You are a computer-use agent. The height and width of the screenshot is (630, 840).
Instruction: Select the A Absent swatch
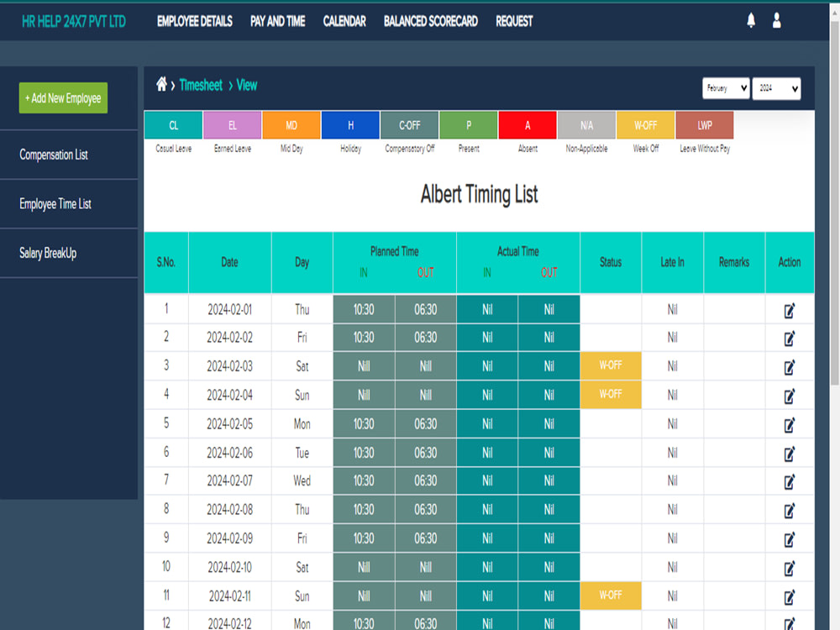(x=528, y=125)
